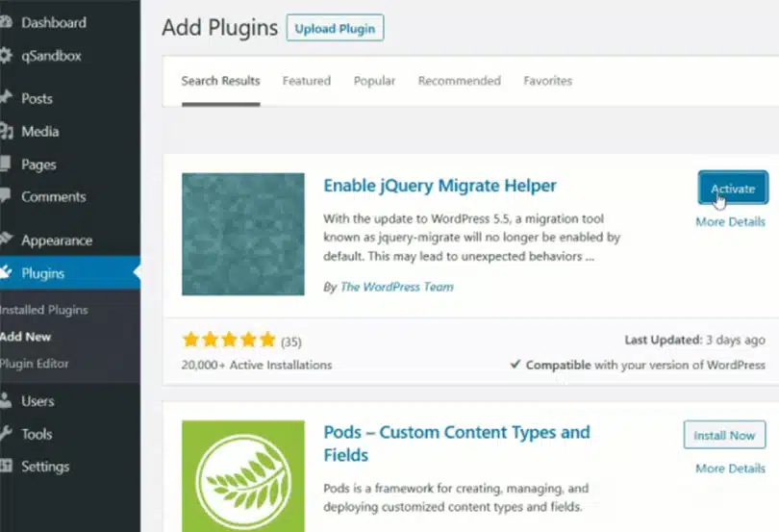This screenshot has width=779, height=532.
Task: Click the Appearance brush icon
Action: pyautogui.click(x=6, y=241)
